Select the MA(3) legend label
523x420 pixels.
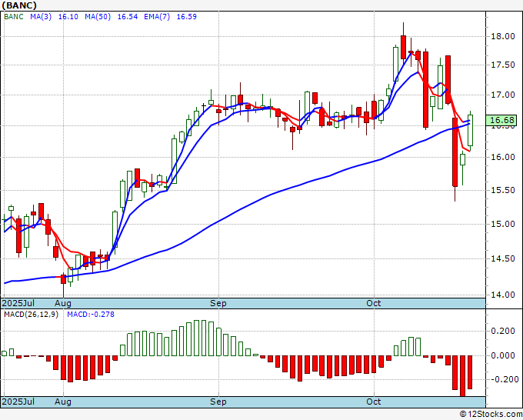tap(41, 16)
